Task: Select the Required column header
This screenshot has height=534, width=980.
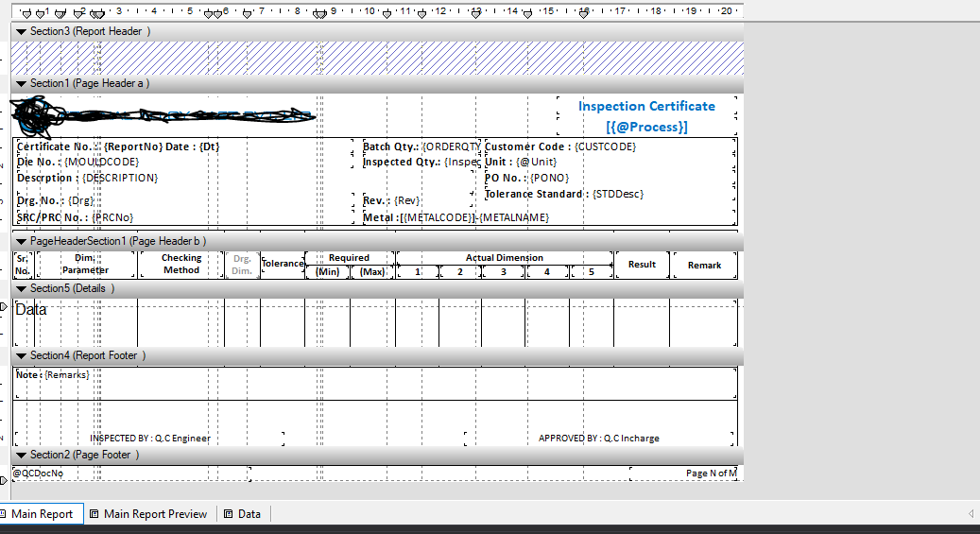Action: click(350, 258)
